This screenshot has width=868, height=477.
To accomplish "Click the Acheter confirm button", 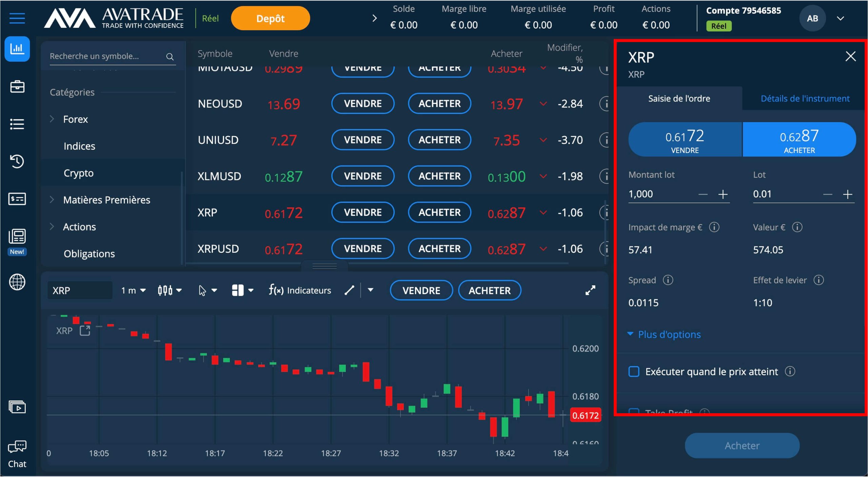I will [x=742, y=445].
